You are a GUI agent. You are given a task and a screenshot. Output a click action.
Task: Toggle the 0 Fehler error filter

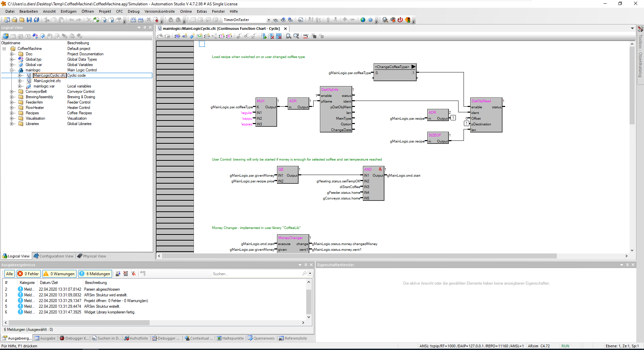(29, 274)
